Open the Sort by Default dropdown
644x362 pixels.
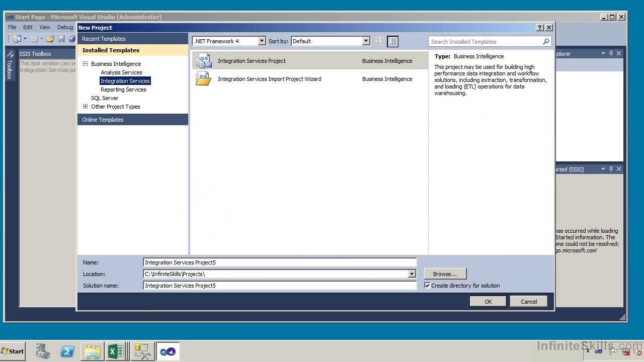(x=366, y=41)
